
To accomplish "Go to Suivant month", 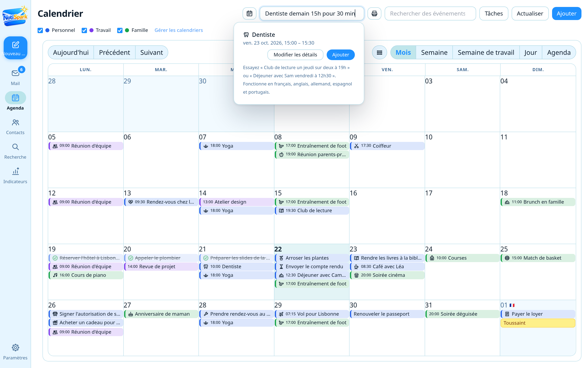I will coord(152,52).
